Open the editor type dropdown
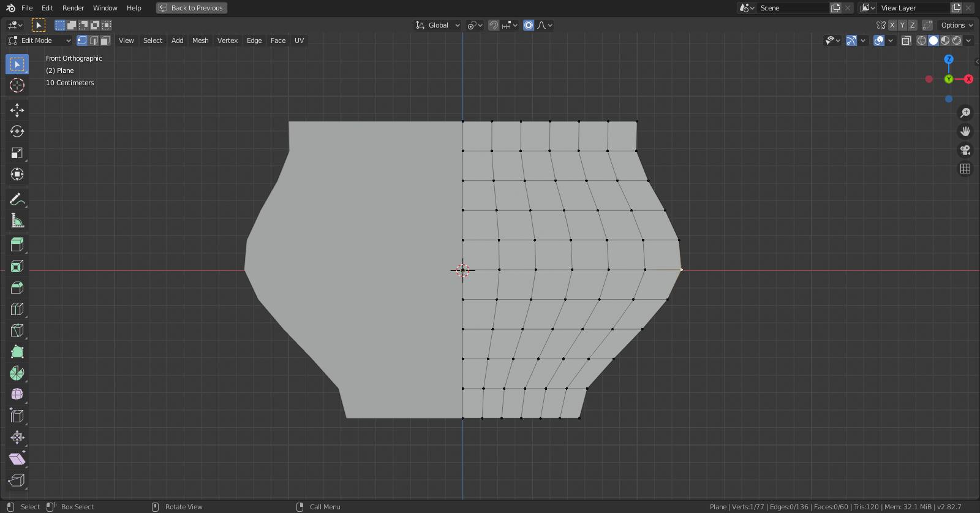 click(x=15, y=25)
